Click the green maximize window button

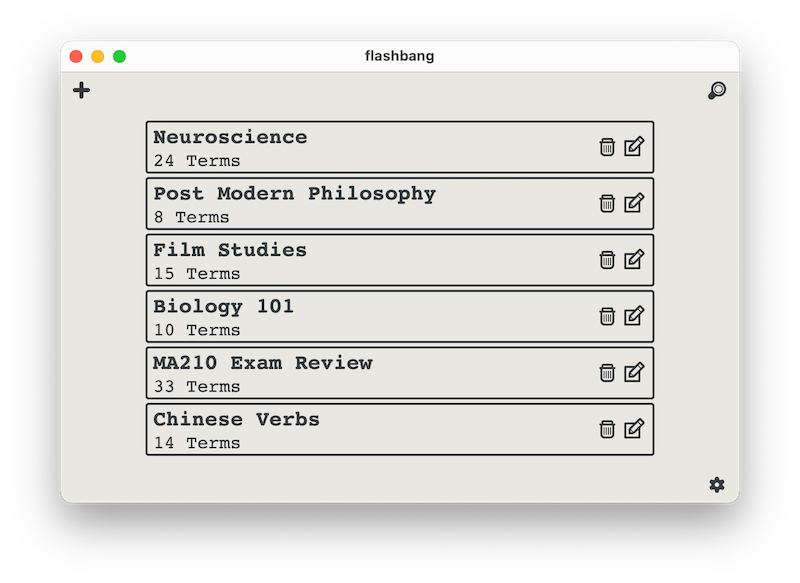[x=119, y=56]
